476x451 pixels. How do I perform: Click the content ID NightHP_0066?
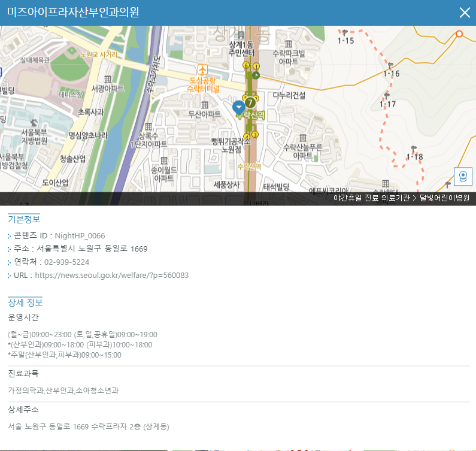click(x=80, y=235)
